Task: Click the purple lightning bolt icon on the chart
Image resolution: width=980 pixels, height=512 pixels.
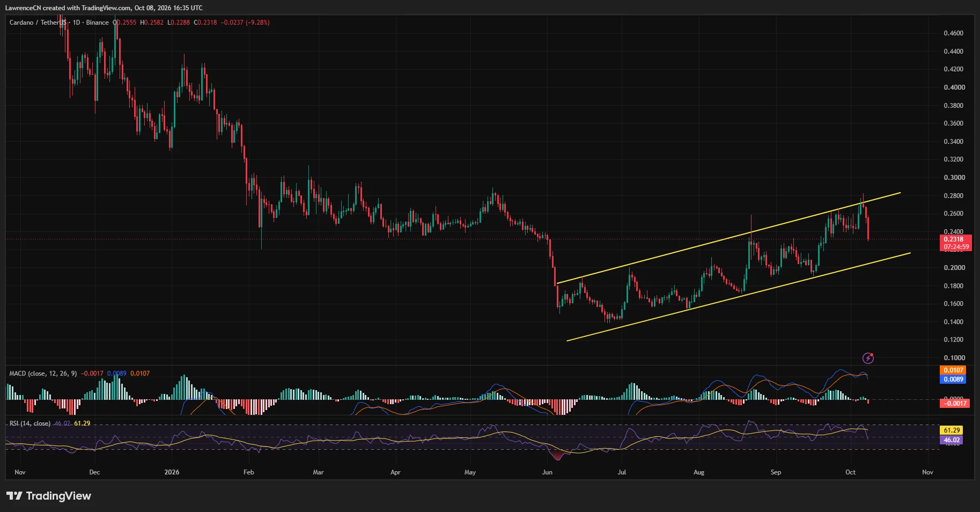Action: click(x=868, y=358)
